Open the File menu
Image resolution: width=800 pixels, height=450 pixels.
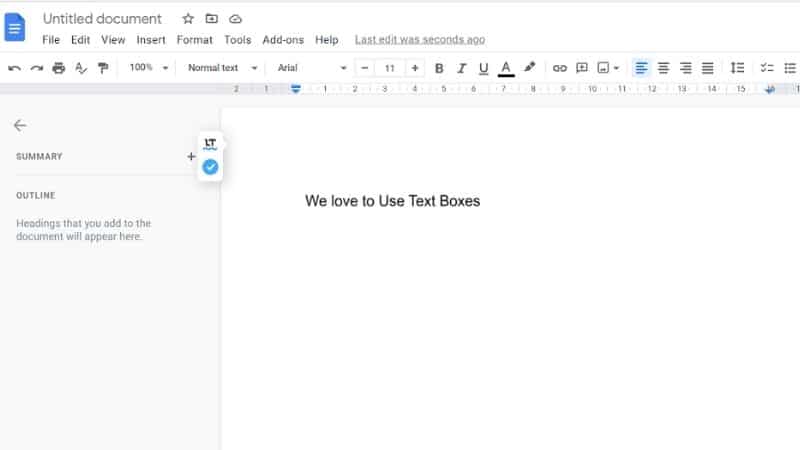(51, 40)
